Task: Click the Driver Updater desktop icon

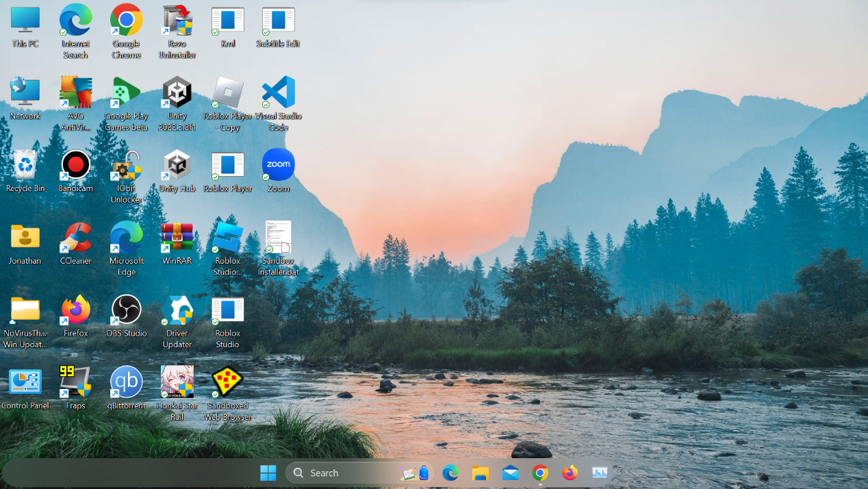Action: 177,321
